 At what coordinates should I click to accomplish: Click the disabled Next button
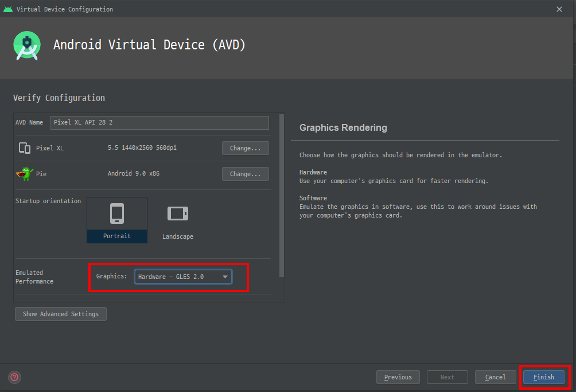coord(447,377)
